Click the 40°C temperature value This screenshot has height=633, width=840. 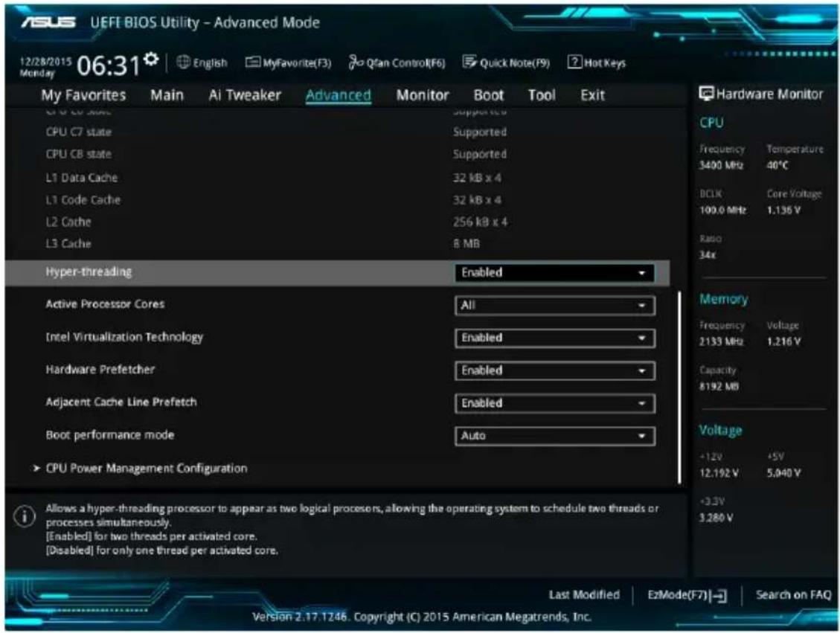778,165
